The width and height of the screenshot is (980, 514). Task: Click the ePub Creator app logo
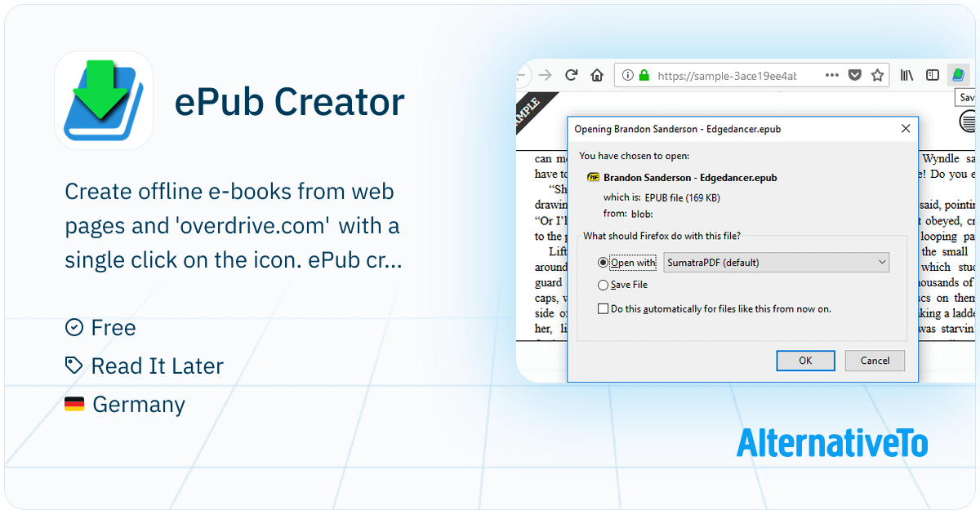(104, 100)
